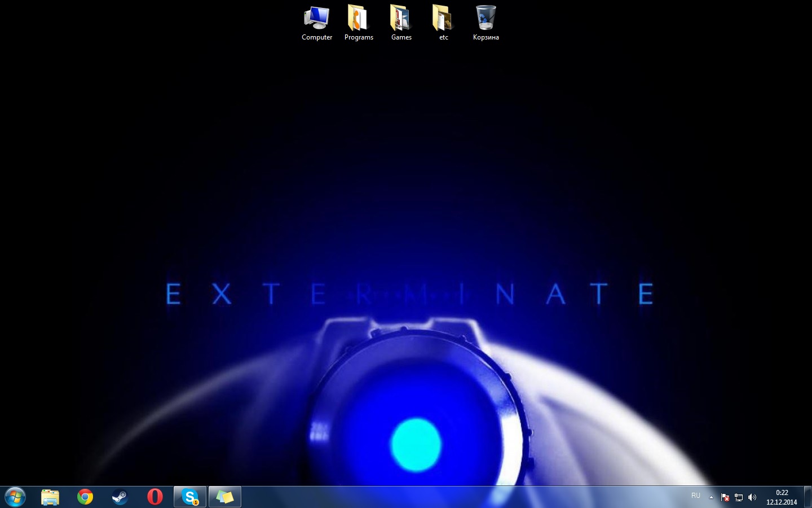Open the Computer desktop icon
The height and width of the screenshot is (508, 812).
(317, 24)
